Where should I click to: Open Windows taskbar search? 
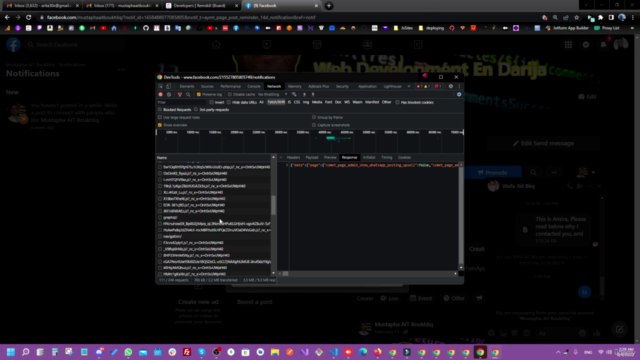click(x=25, y=352)
